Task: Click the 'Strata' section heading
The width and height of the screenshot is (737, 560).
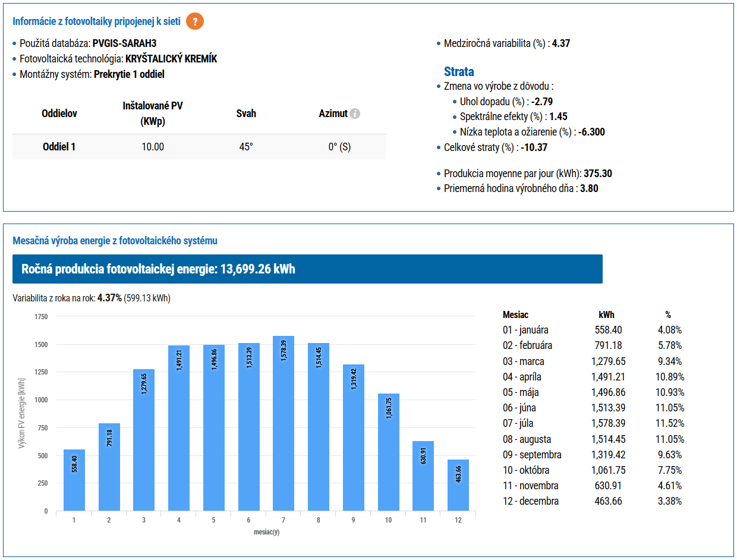Action: point(459,72)
